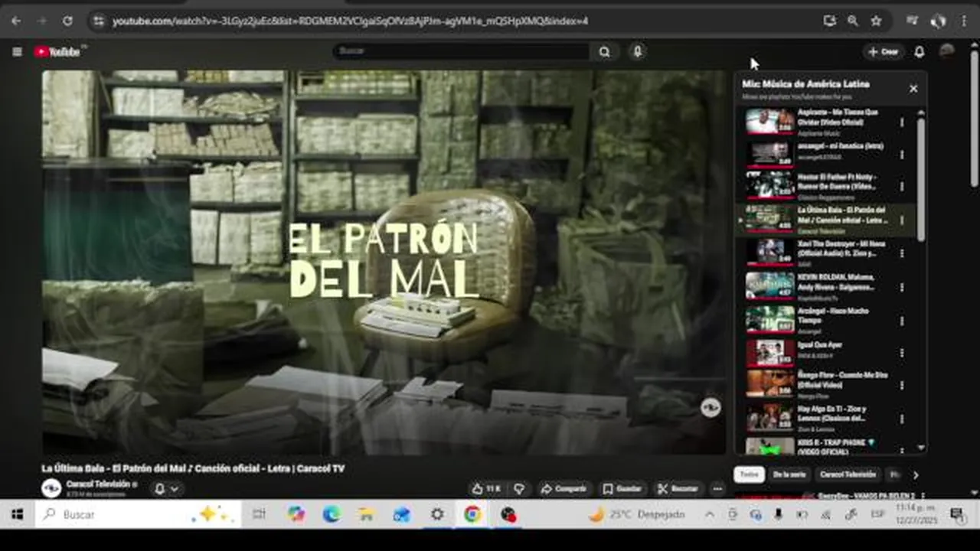Open the Chrome profile avatar in the toolbar
980x551 pixels.
(x=938, y=21)
